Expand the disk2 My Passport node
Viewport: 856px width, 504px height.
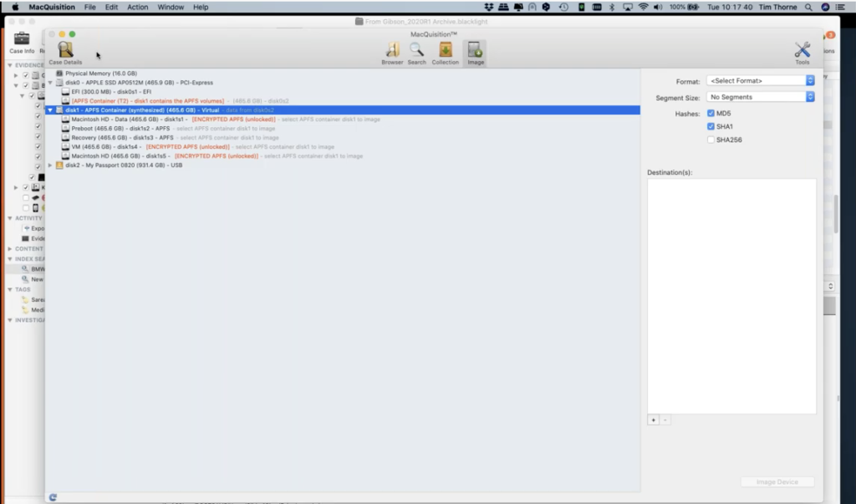point(50,165)
